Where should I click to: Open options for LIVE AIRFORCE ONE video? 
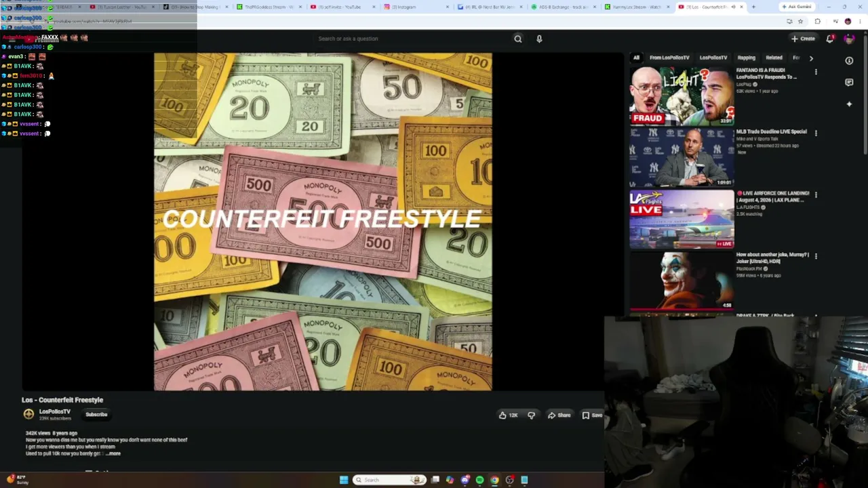(816, 195)
